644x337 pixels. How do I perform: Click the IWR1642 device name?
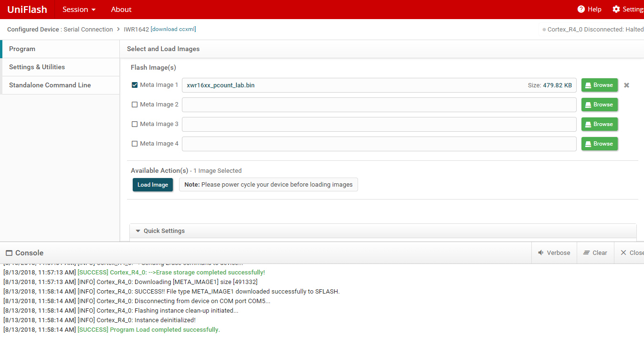tap(136, 29)
